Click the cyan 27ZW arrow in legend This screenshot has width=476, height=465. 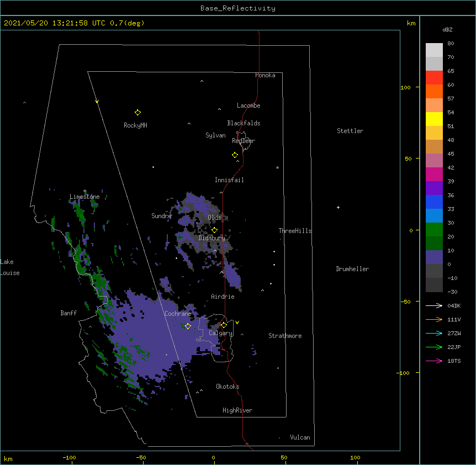(x=434, y=333)
